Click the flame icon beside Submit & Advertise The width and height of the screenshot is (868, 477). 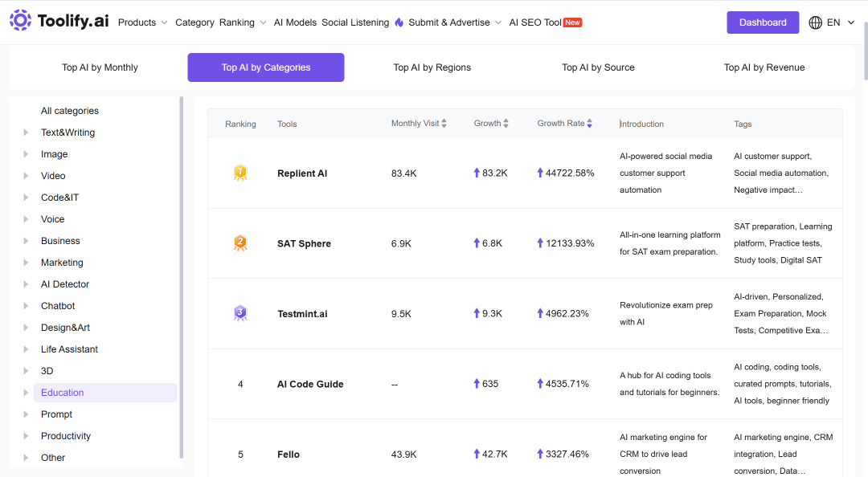coord(399,22)
